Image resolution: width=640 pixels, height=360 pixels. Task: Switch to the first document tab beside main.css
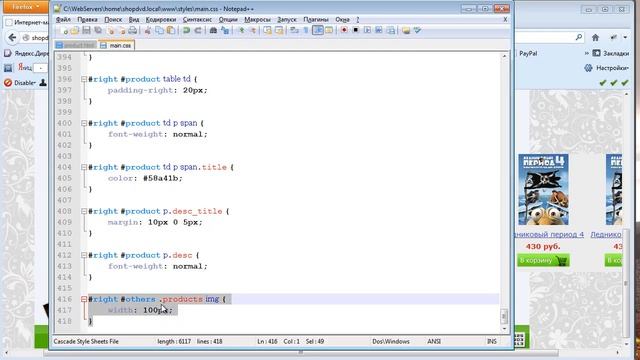coord(76,45)
